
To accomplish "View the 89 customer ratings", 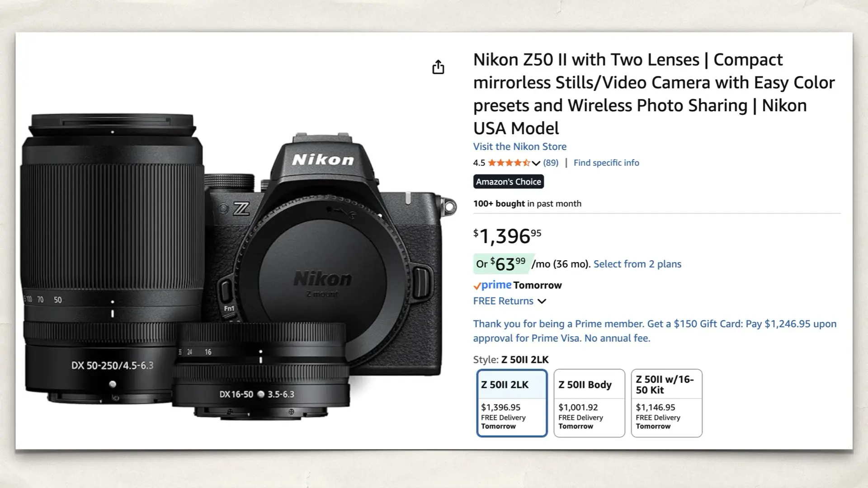I will tap(550, 163).
